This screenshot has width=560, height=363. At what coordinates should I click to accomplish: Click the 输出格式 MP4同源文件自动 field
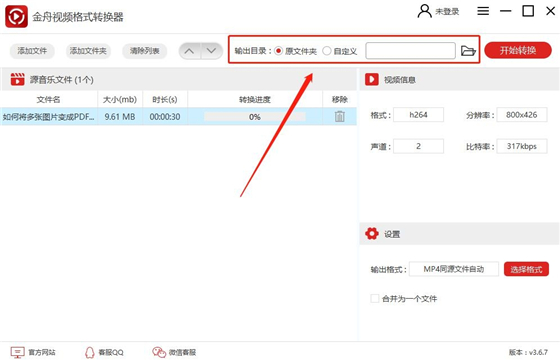(454, 269)
